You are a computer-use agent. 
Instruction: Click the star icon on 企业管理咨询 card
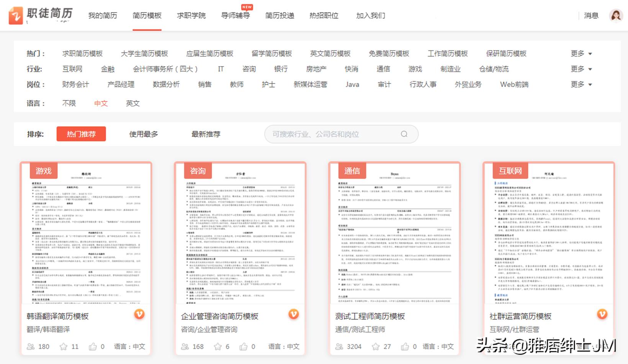click(218, 346)
